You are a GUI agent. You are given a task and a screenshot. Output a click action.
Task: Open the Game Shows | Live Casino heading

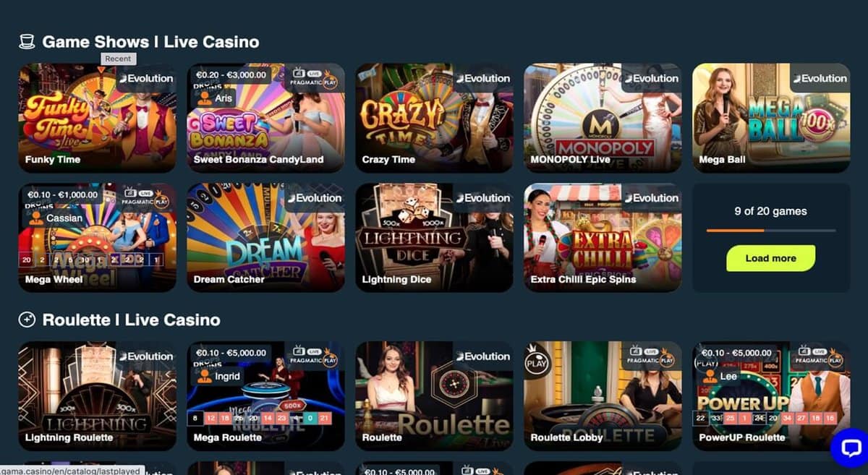coord(150,42)
